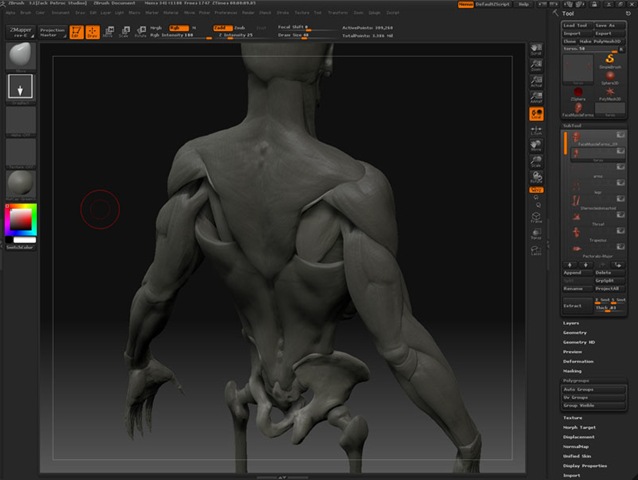The image size is (638, 480).
Task: Open the stroke type selector
Action: (x=20, y=87)
